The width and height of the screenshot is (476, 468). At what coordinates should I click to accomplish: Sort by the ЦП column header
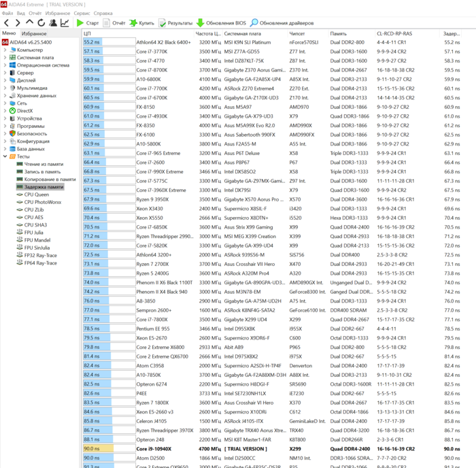tap(138, 33)
